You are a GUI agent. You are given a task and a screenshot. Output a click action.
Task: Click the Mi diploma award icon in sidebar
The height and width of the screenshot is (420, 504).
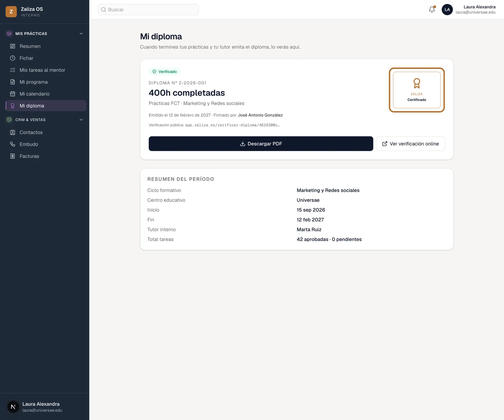click(13, 106)
